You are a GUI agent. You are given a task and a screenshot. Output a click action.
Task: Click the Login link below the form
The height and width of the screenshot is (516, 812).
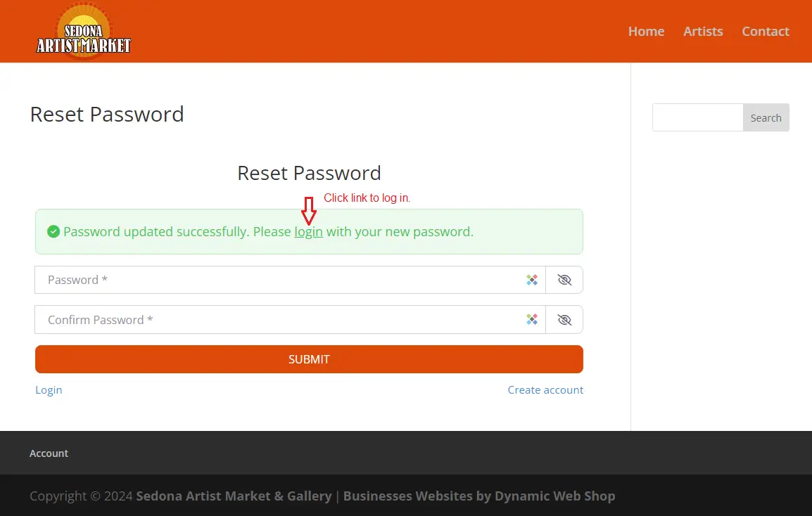tap(49, 390)
